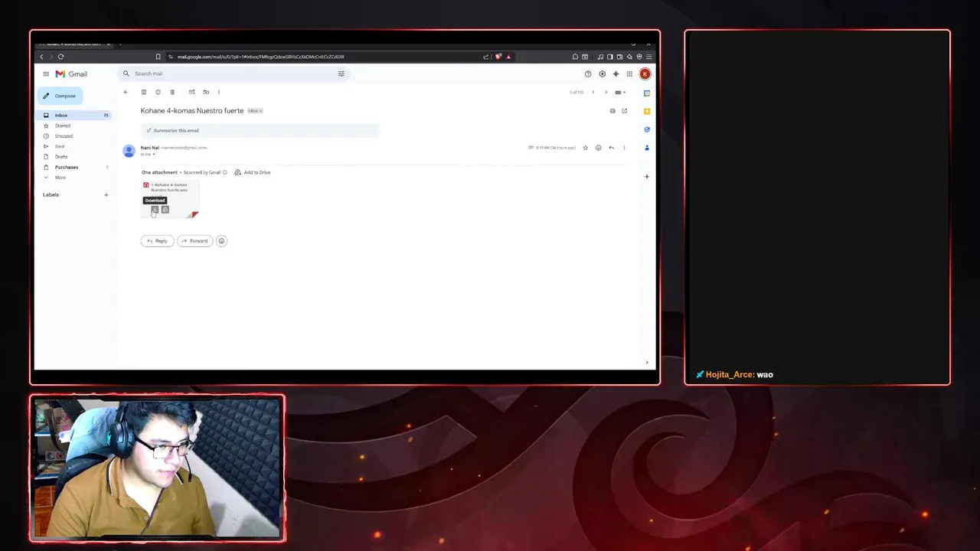
Task: Click the Gmail logo
Action: (x=71, y=74)
